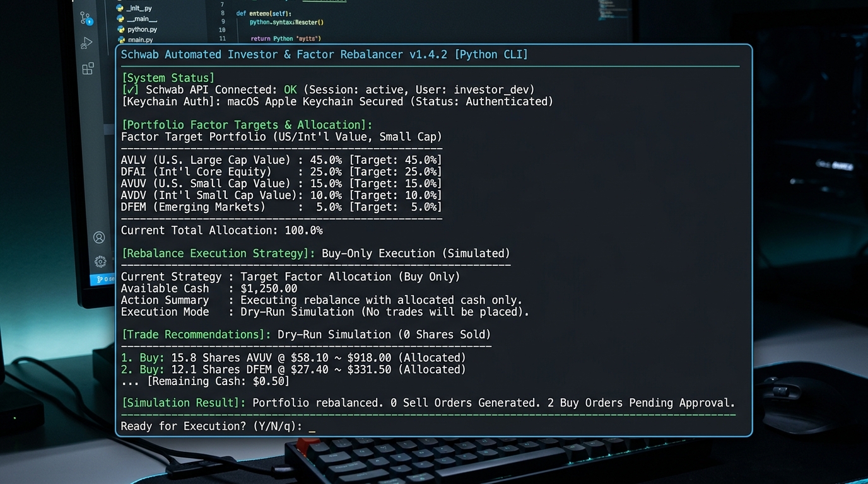Select the DFAI (Int'l Core Equity) row
Image resolution: width=868 pixels, height=484 pixels.
coord(281,171)
